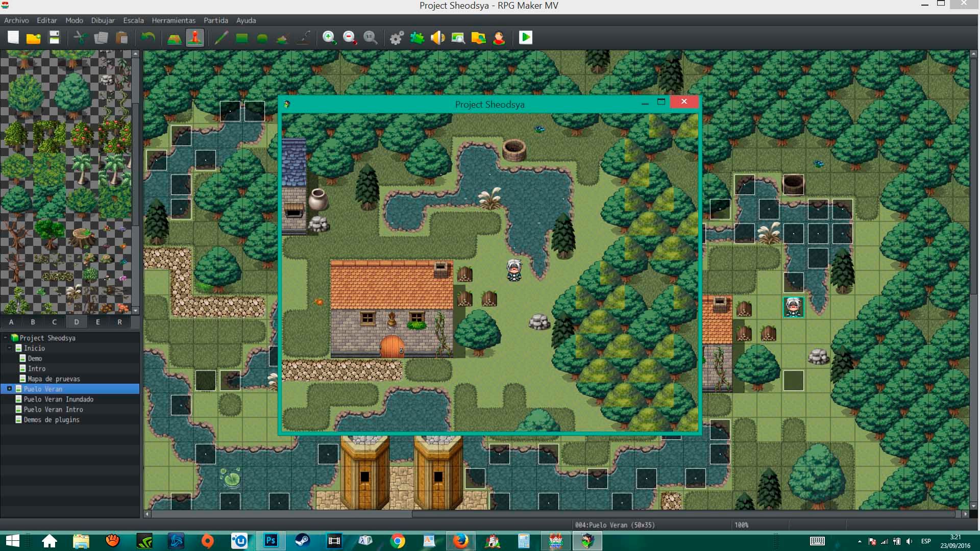Switch to tileset tab B
980x551 pixels.
pos(33,322)
